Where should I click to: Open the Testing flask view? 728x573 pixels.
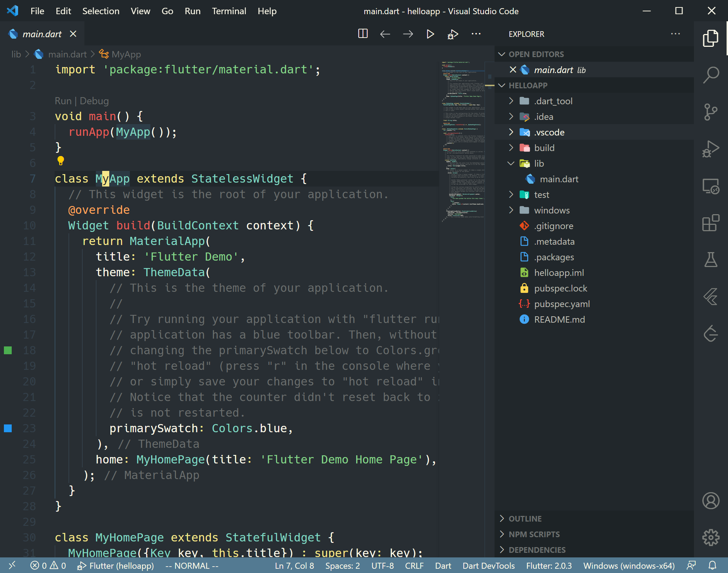tap(711, 260)
